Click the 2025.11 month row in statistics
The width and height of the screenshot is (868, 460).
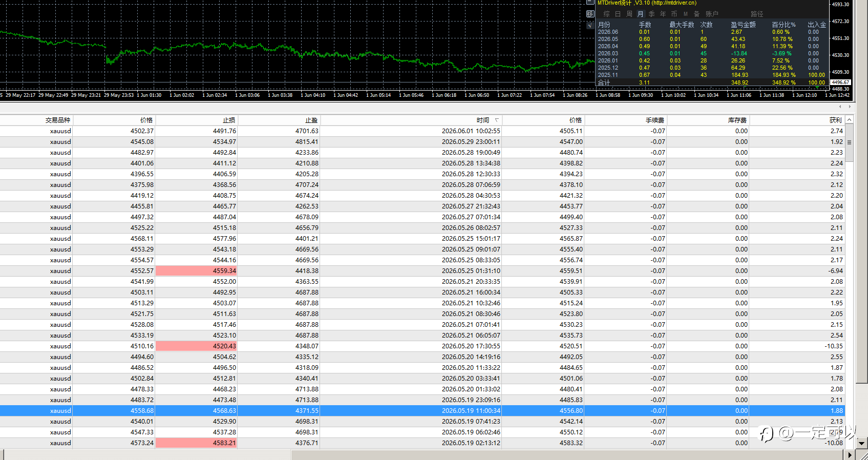coord(712,75)
